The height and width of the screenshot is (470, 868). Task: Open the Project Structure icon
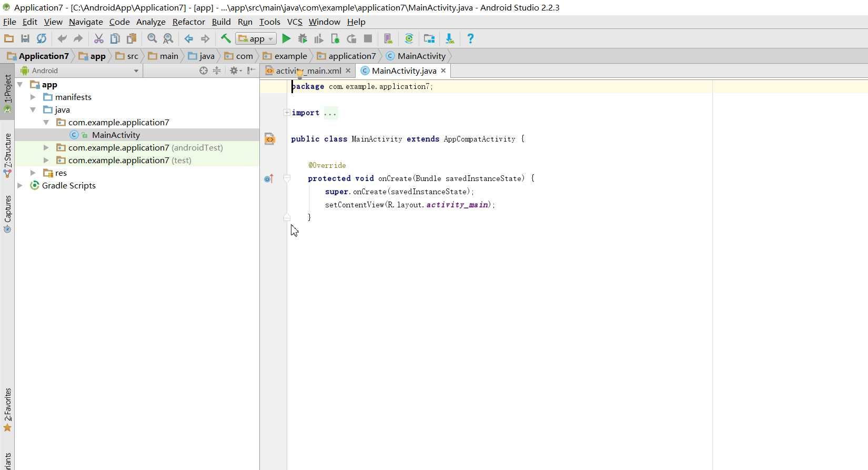click(x=429, y=38)
